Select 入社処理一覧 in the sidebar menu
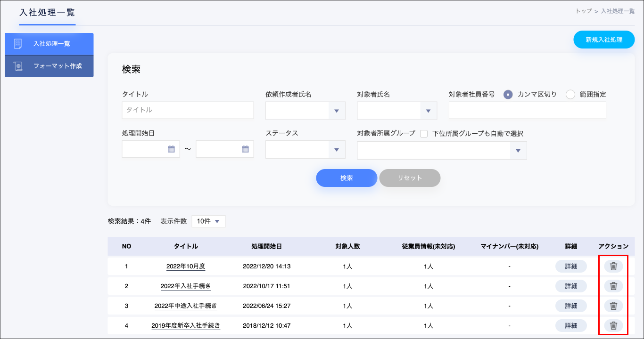This screenshot has width=644, height=339. click(52, 44)
